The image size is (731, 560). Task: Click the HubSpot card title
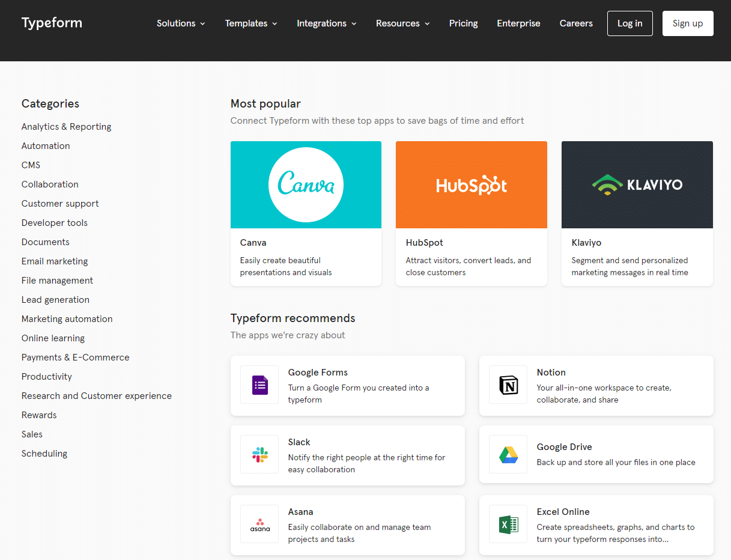425,243
